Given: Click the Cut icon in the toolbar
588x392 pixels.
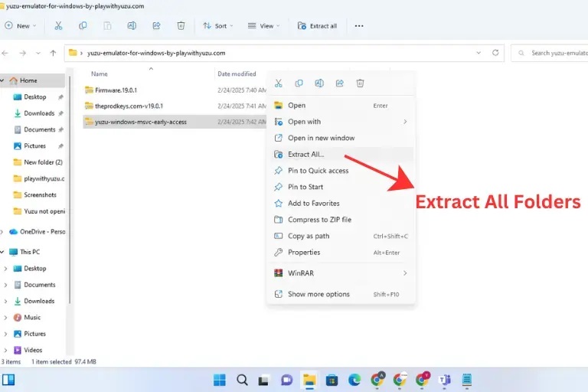Looking at the screenshot, I should coord(58,25).
